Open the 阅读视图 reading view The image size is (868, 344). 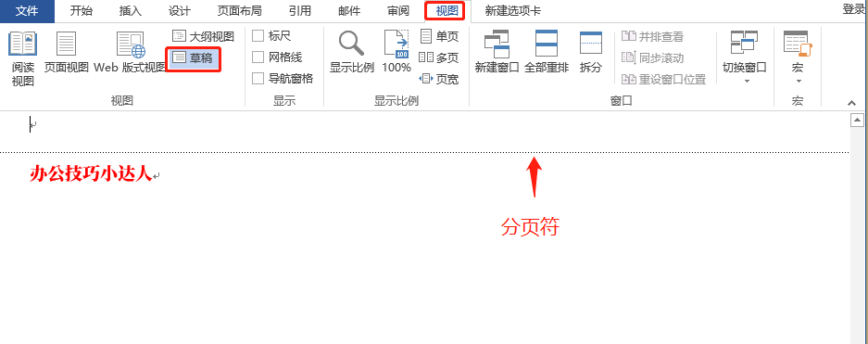[23, 58]
